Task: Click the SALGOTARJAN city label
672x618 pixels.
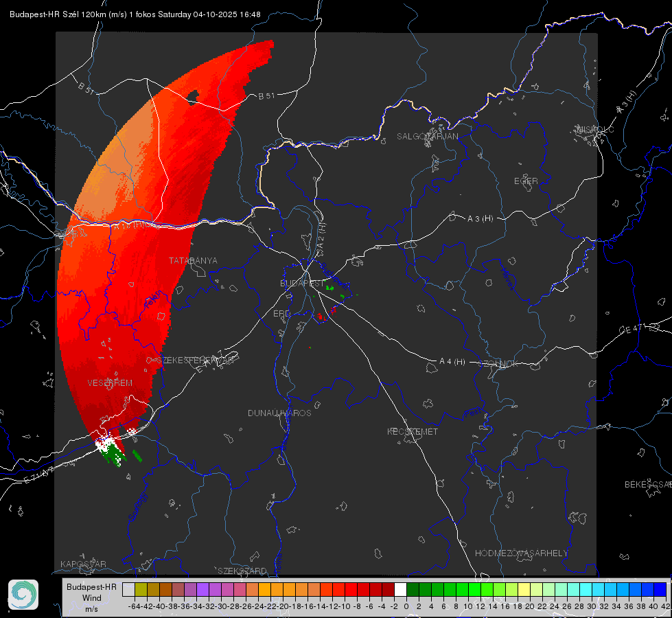Action: tap(427, 137)
